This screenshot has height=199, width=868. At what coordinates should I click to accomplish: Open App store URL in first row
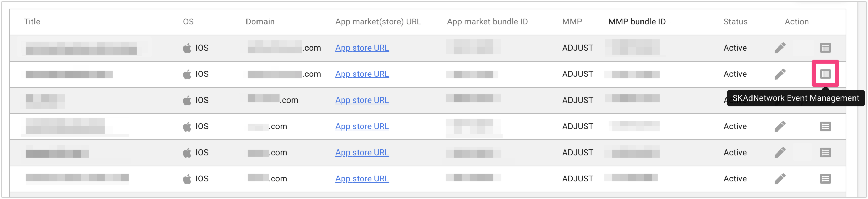coord(362,48)
